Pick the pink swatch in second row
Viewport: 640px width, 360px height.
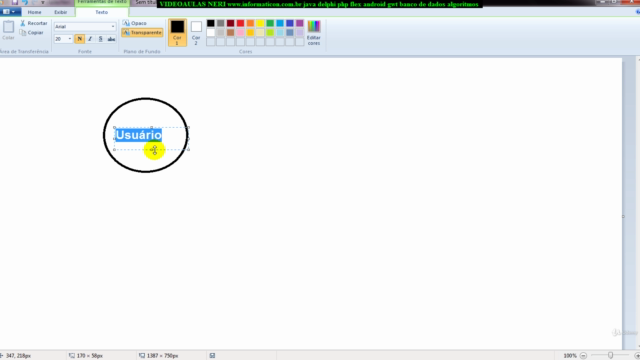[240, 33]
